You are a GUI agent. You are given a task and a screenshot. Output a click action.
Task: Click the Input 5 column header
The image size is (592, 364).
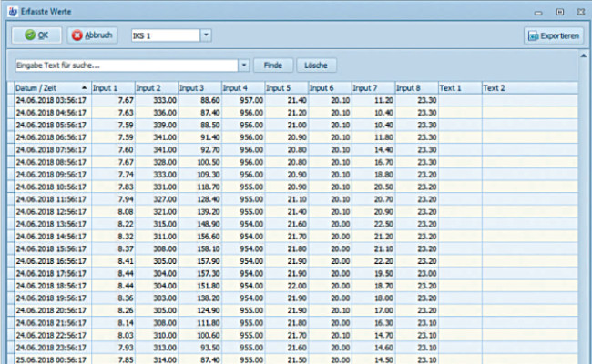[x=286, y=88]
